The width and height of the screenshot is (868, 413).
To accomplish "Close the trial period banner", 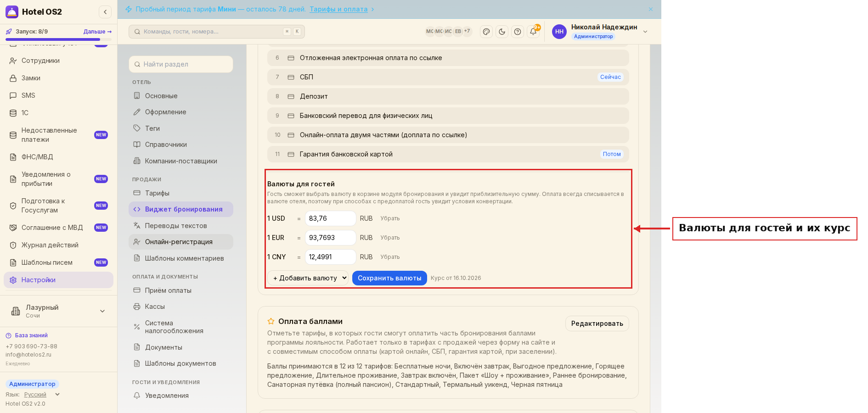I will coord(651,9).
